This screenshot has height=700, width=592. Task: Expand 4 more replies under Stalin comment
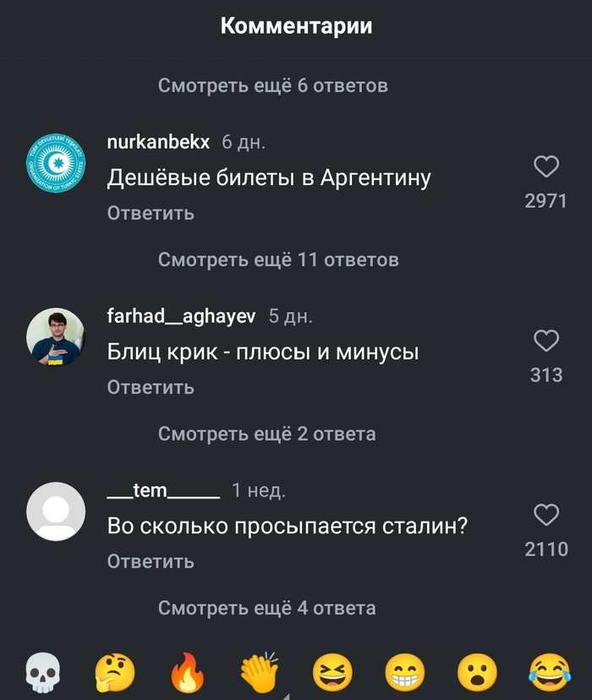pyautogui.click(x=266, y=608)
